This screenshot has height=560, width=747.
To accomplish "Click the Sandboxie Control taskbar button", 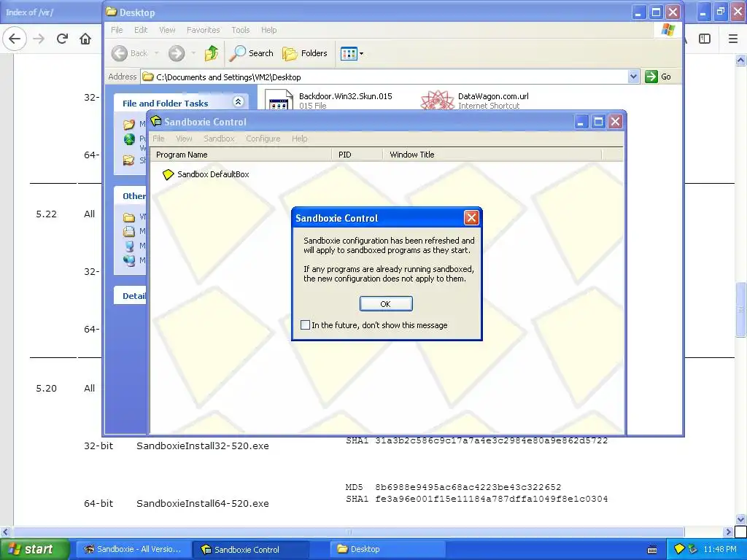I will [x=251, y=549].
